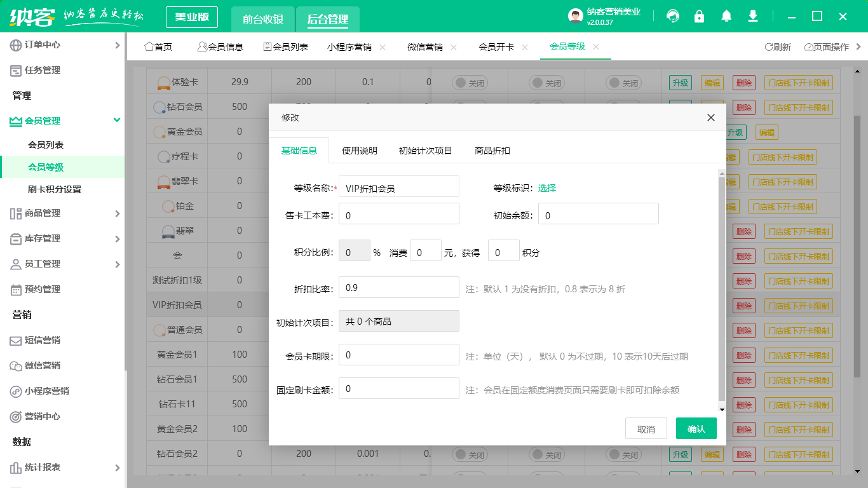This screenshot has height=488, width=868.
Task: Select the 短信营销 envelope icon
Action: pos(16,341)
